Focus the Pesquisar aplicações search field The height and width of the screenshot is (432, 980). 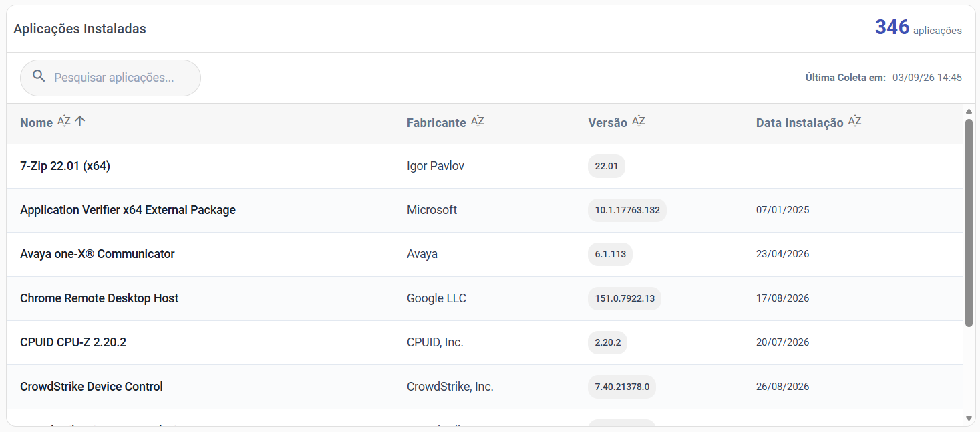pyautogui.click(x=110, y=78)
